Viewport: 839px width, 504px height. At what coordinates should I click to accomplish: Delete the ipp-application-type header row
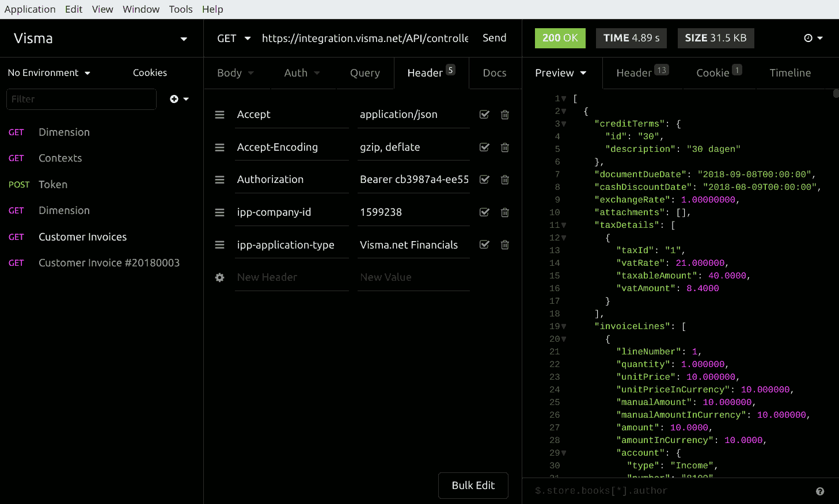point(505,245)
